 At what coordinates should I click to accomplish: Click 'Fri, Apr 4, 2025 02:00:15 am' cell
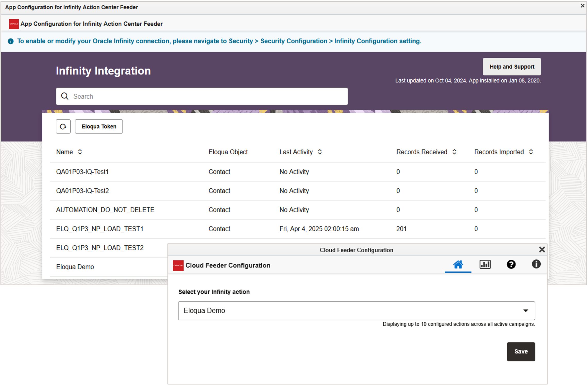coord(319,229)
